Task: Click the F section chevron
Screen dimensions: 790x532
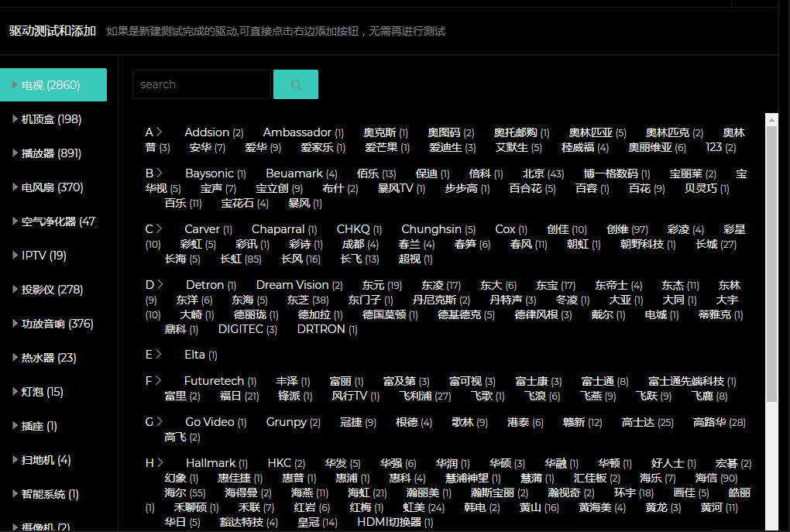Action: tap(158, 380)
